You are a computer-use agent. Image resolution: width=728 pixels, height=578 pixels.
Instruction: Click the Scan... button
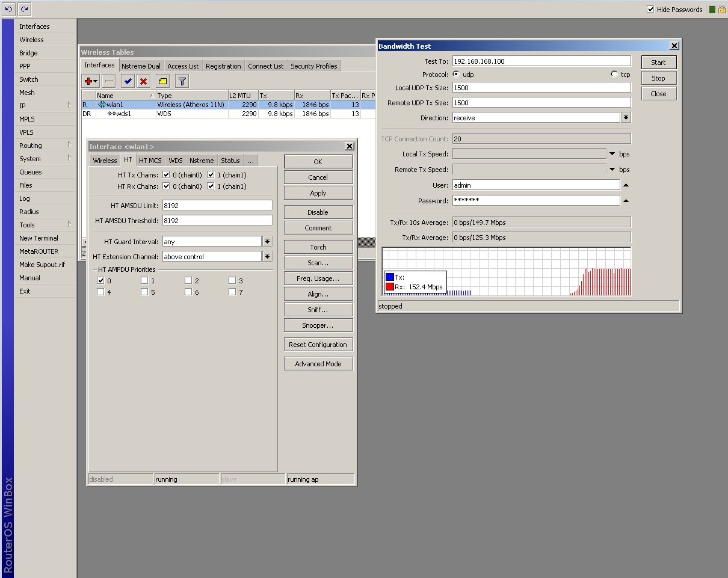(x=318, y=263)
